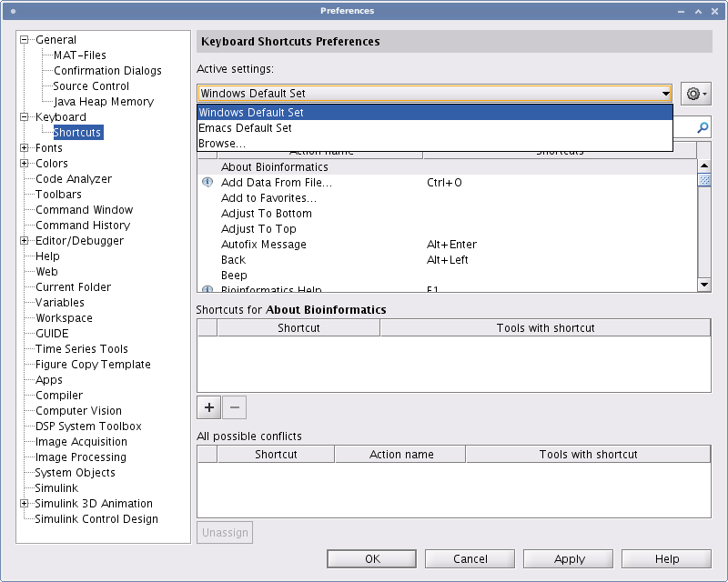
Task: Select Autofix Message in the action list
Action: pos(264,244)
